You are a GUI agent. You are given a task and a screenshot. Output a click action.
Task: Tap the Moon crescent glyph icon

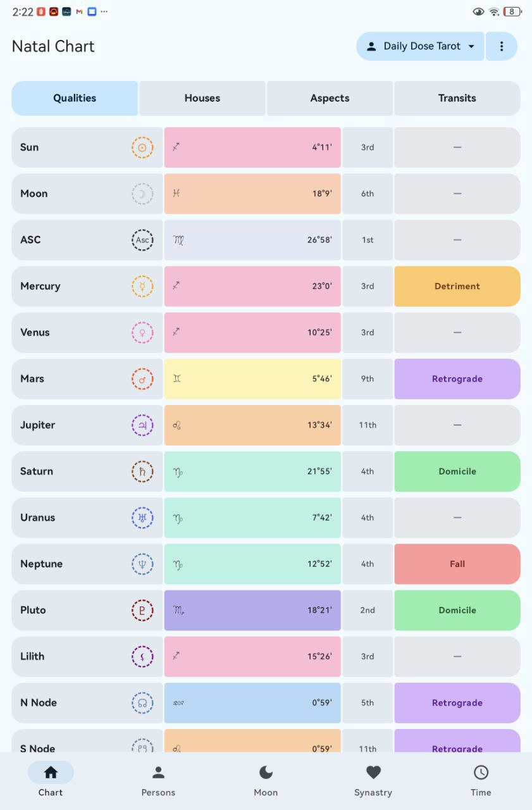[x=142, y=194]
